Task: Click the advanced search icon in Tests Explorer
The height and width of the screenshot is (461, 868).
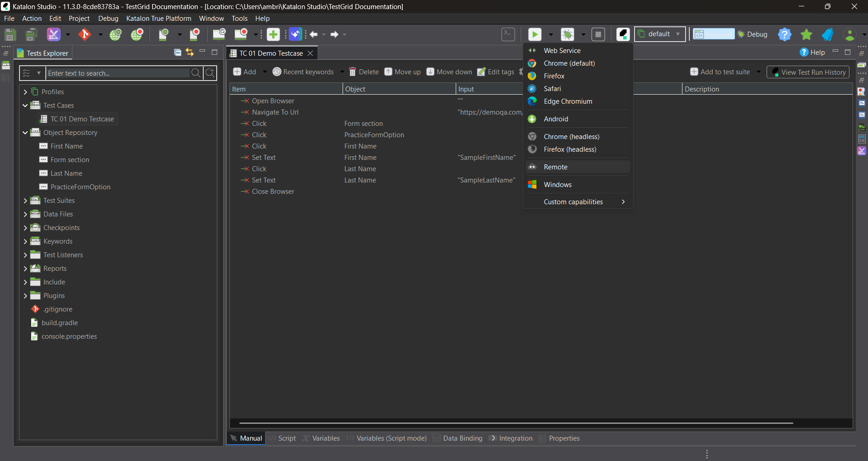Action: [210, 73]
